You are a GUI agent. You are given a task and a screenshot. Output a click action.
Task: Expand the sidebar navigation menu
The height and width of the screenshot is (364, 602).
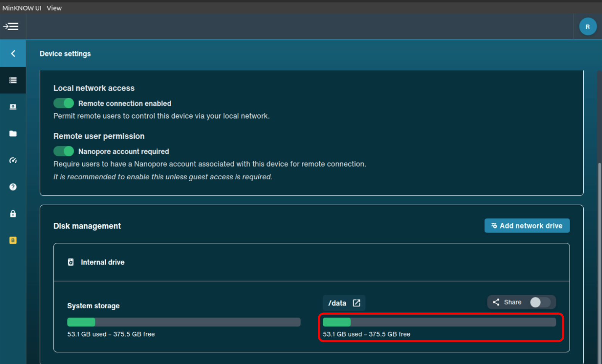11,26
